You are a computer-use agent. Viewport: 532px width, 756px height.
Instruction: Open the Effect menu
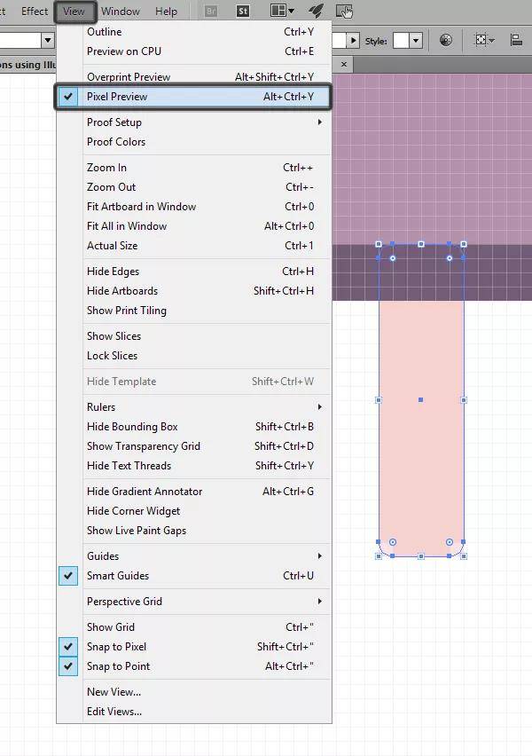point(35,11)
